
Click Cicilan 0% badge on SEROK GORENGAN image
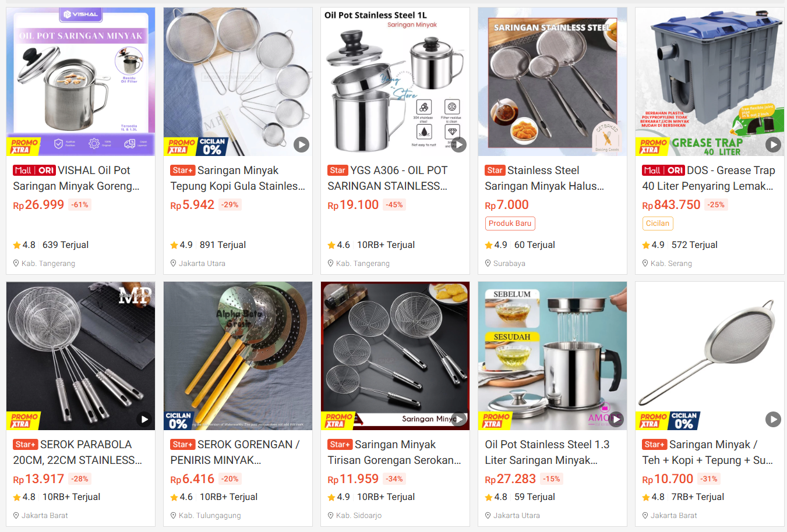(178, 421)
